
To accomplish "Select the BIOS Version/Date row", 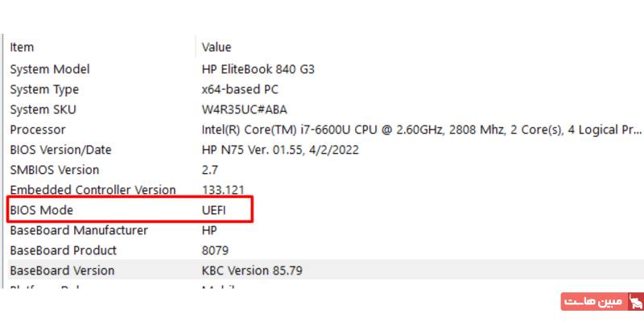I will pos(60,150).
